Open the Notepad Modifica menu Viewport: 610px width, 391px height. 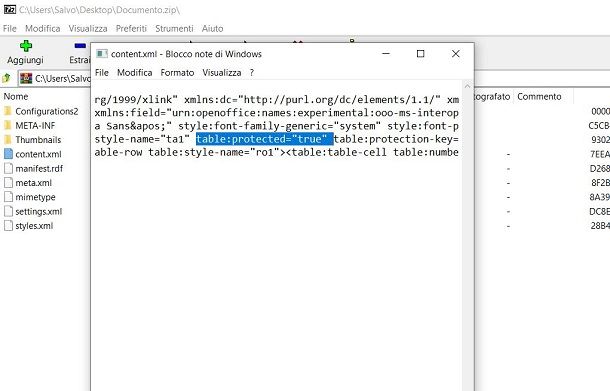click(135, 73)
